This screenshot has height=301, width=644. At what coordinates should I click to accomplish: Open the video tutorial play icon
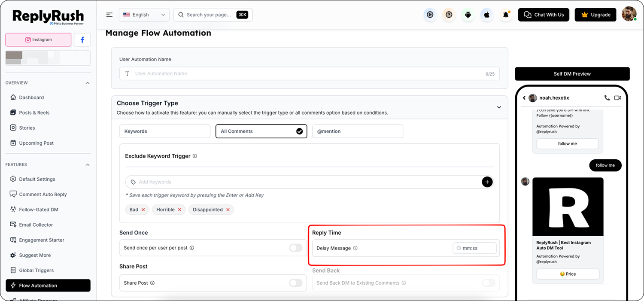click(x=430, y=15)
